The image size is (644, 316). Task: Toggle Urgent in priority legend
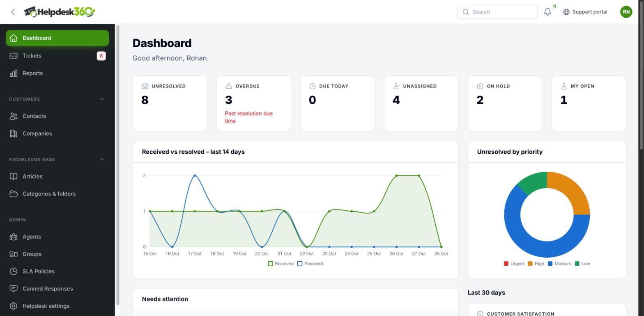coord(514,264)
